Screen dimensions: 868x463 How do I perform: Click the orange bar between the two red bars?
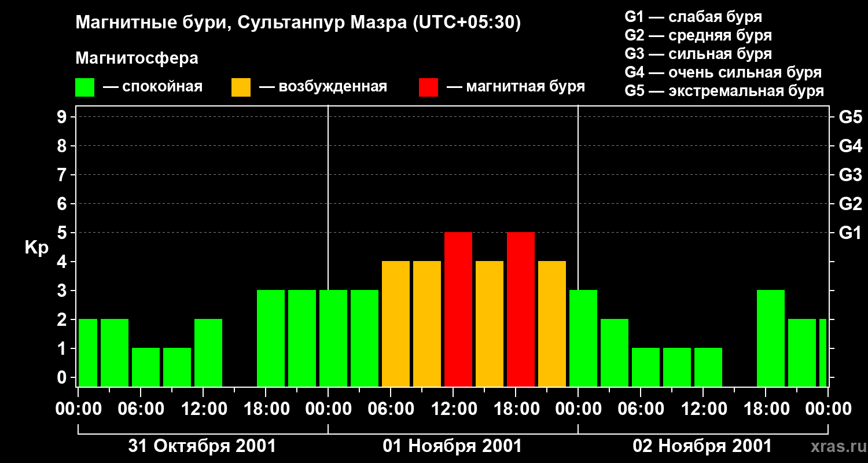pyautogui.click(x=490, y=324)
